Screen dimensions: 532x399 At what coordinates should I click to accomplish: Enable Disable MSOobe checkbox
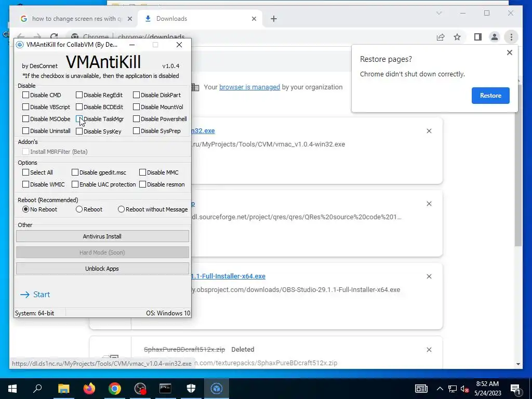(x=25, y=119)
